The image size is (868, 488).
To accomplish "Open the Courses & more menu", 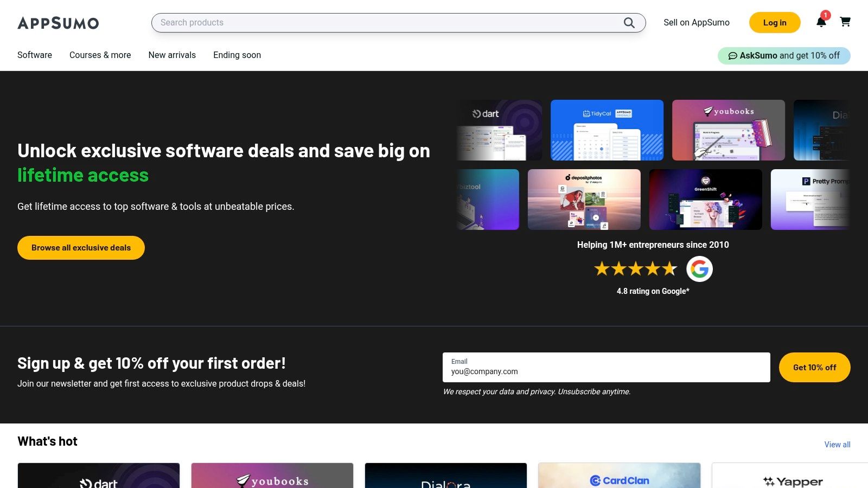I will tap(100, 55).
